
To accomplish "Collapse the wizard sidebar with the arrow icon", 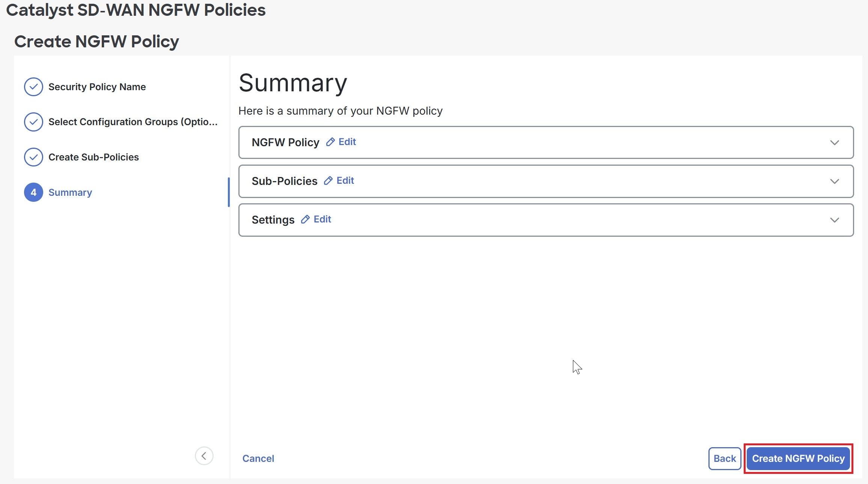I will point(204,456).
